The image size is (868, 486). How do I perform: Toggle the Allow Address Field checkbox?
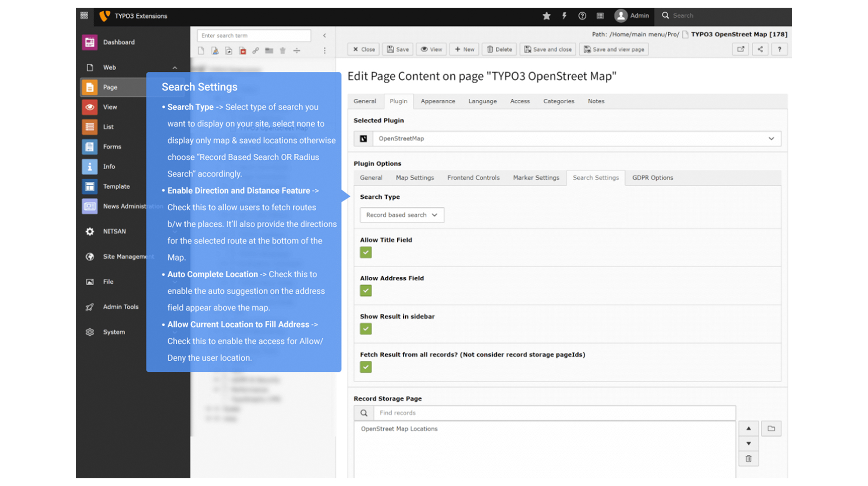(366, 291)
